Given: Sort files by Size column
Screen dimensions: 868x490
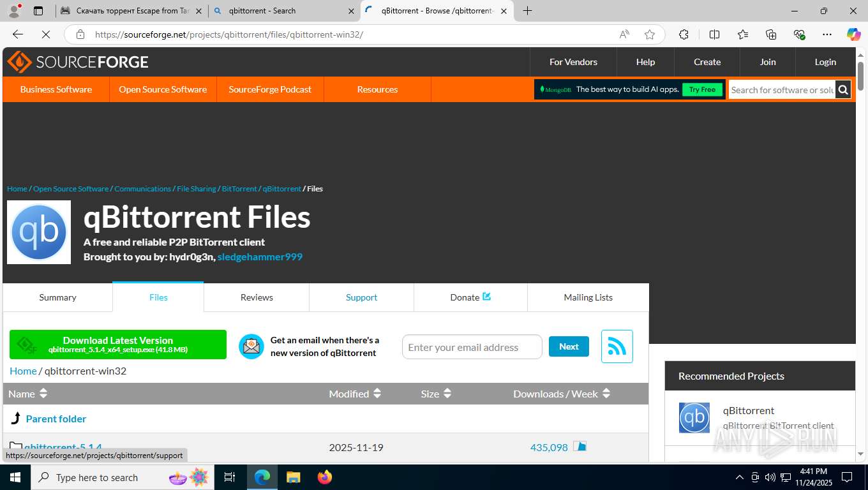Looking at the screenshot, I should click(x=437, y=394).
